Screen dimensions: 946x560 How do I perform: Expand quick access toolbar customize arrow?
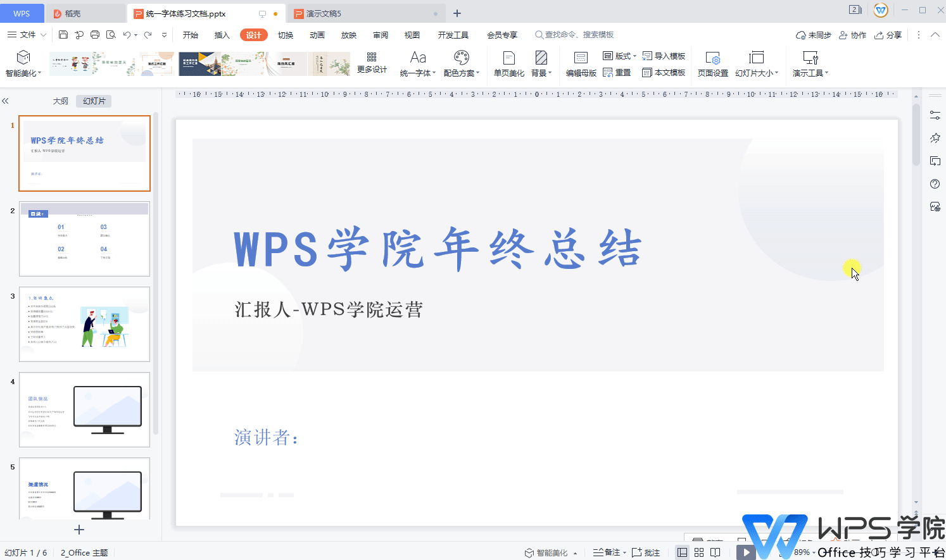[165, 35]
